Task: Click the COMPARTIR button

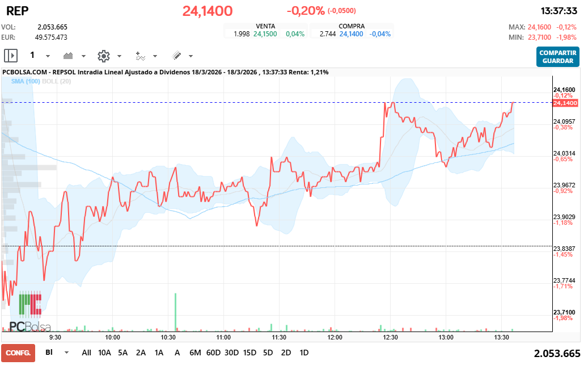Action: pyautogui.click(x=557, y=52)
